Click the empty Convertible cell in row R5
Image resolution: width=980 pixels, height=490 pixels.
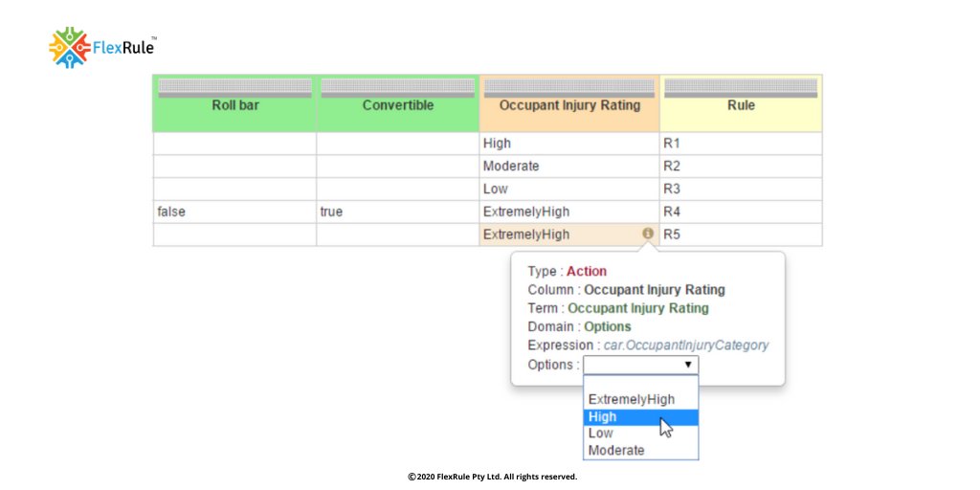pyautogui.click(x=397, y=234)
